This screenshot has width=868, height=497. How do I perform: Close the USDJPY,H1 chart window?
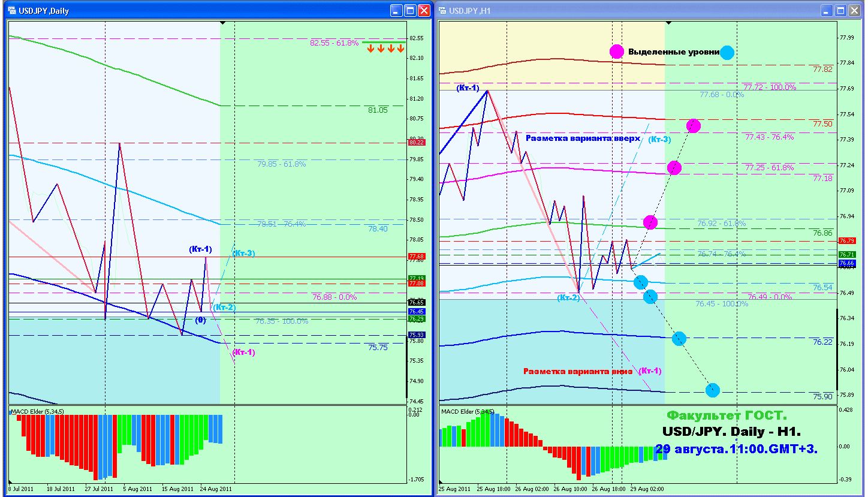(x=855, y=10)
